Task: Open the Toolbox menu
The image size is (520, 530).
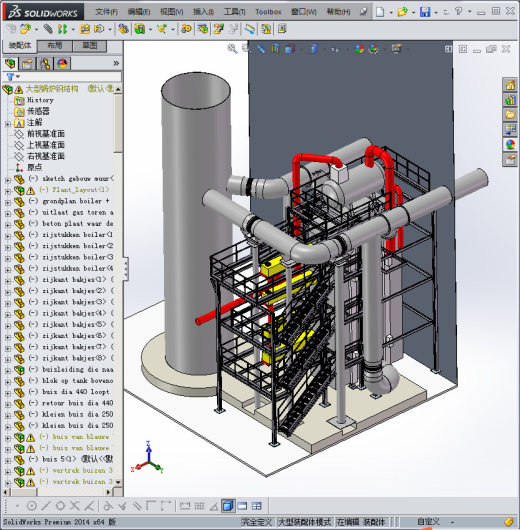Action: tap(268, 12)
